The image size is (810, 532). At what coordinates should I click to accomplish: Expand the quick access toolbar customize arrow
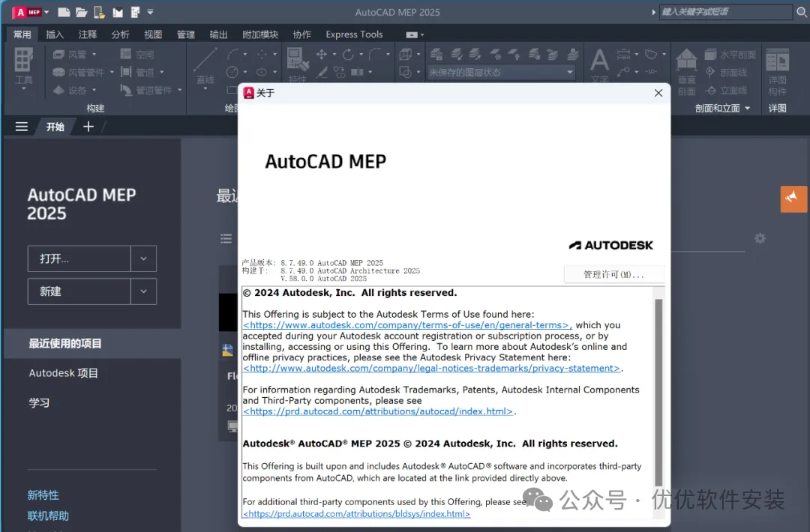point(150,12)
